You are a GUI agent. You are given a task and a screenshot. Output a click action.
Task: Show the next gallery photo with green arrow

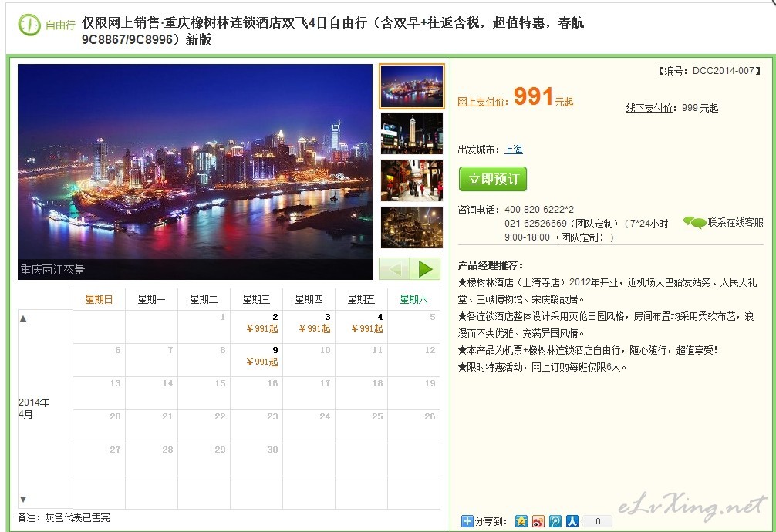pyautogui.click(x=425, y=269)
